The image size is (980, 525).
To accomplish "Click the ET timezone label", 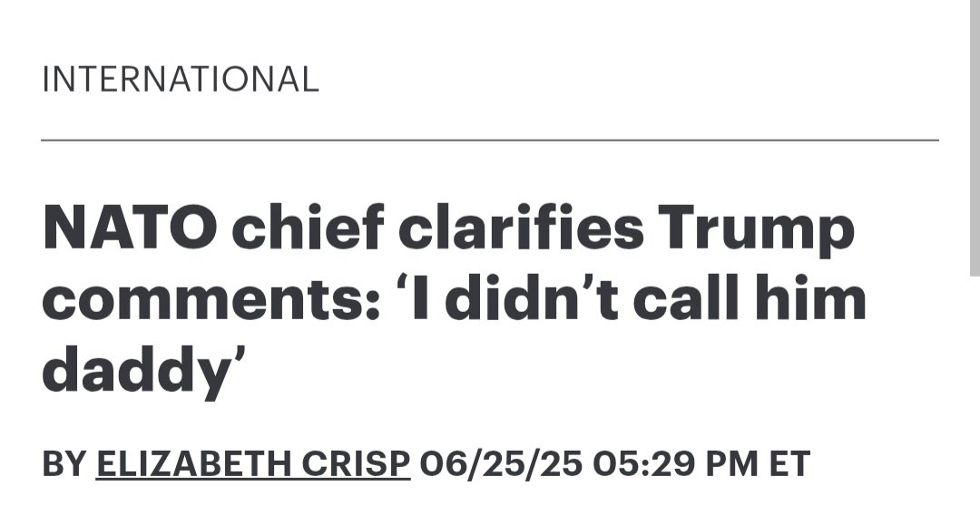I will (x=789, y=464).
